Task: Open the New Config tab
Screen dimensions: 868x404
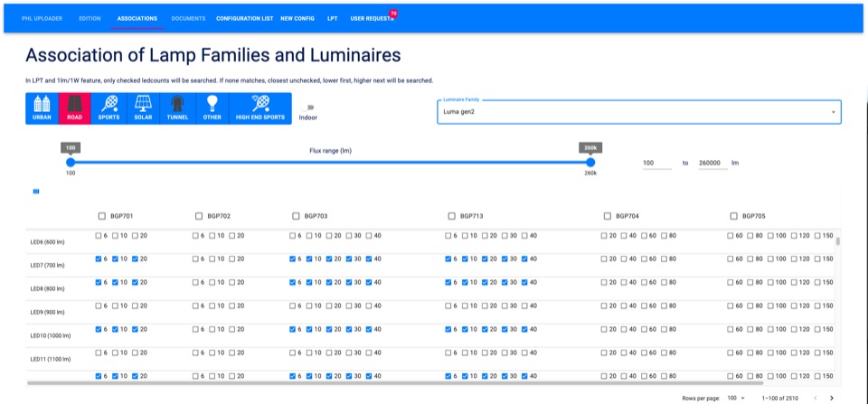Action: point(297,18)
